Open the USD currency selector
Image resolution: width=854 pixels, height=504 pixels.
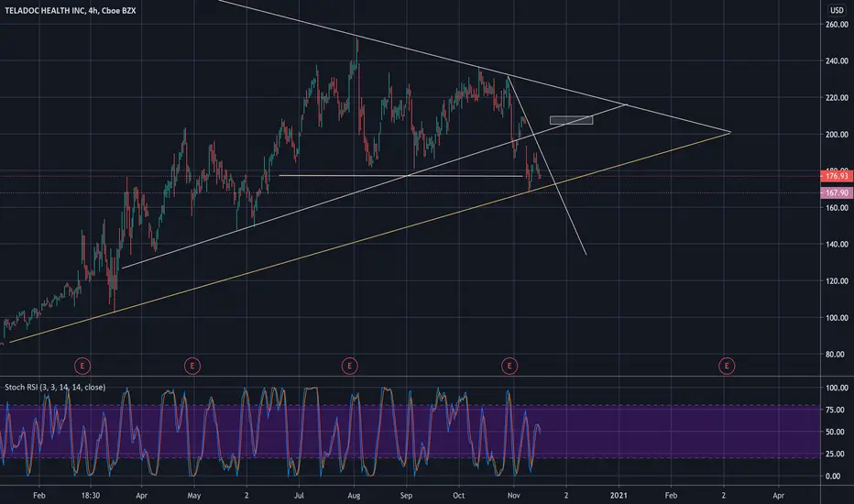[x=837, y=10]
